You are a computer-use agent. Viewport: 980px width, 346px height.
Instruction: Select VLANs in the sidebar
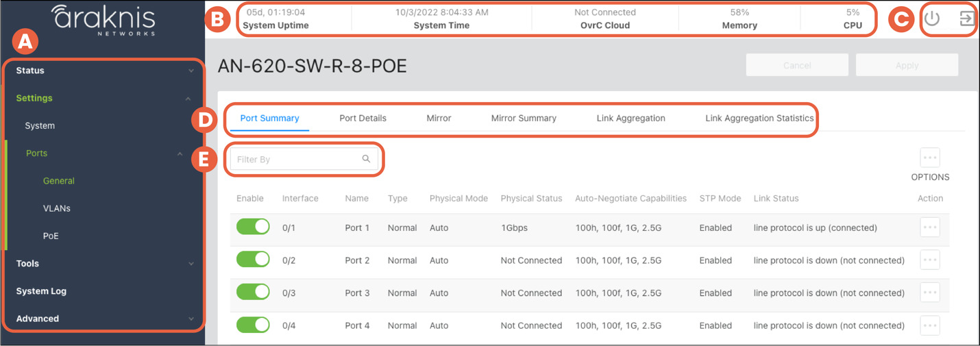click(57, 208)
